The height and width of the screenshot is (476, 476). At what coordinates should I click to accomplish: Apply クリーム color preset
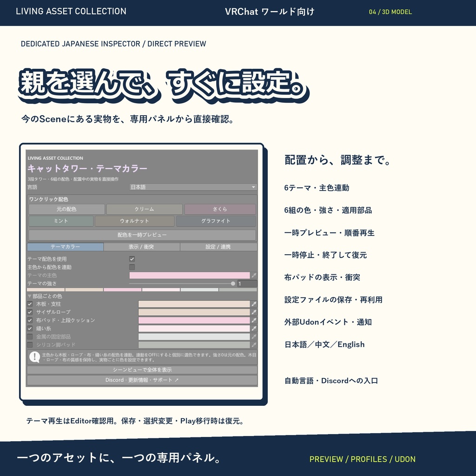[144, 209]
